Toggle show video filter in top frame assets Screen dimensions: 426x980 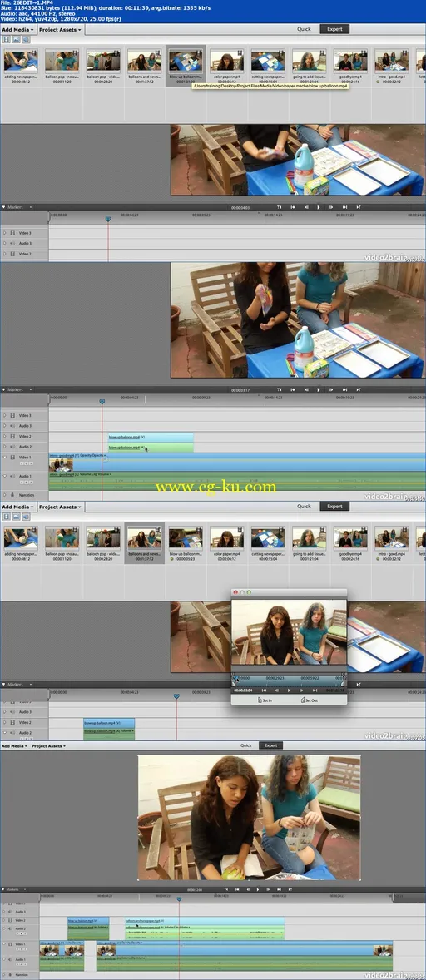(x=7, y=39)
